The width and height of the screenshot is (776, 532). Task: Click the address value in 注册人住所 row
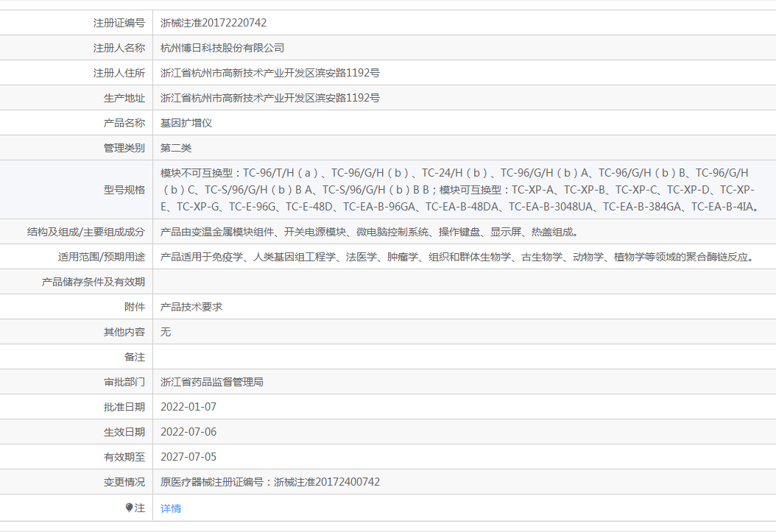[270, 73]
